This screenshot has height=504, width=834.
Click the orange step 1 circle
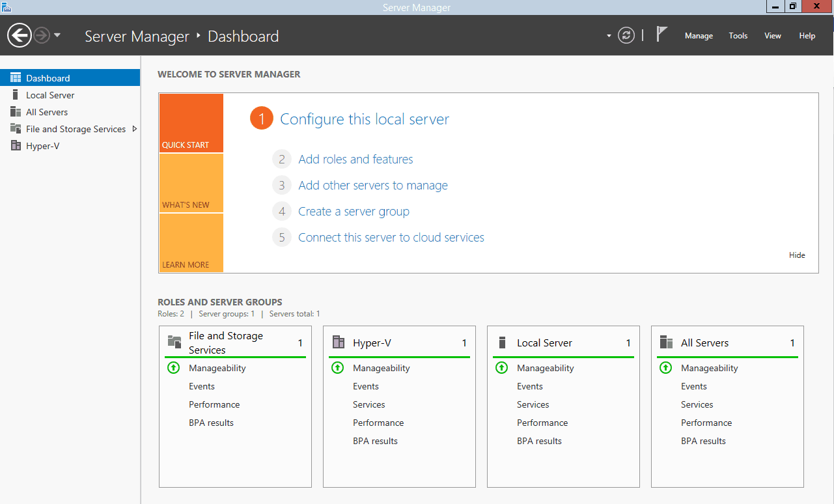261,119
